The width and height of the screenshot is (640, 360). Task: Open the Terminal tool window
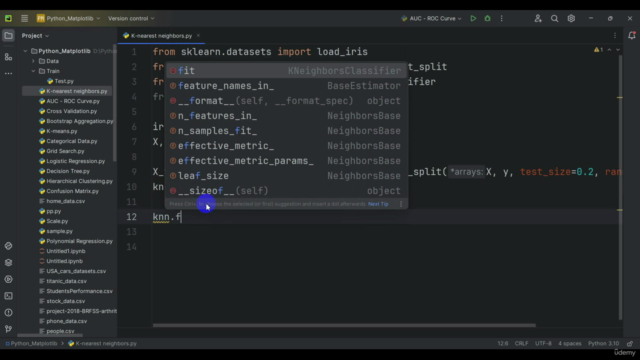click(x=8, y=296)
